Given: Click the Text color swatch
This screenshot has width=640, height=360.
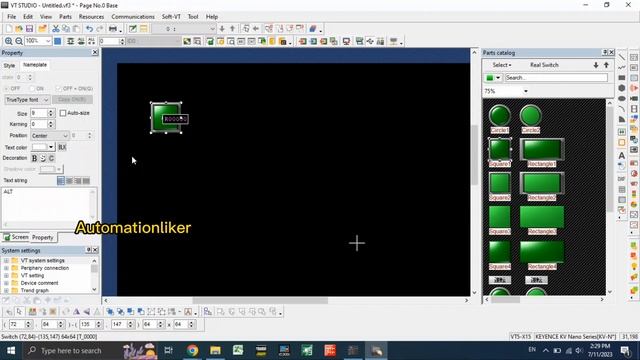Looking at the screenshot, I should 40,147.
